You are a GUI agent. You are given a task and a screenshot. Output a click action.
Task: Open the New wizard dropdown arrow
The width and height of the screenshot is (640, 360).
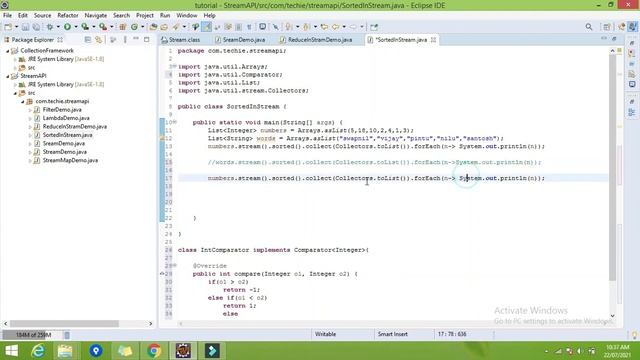pos(16,27)
